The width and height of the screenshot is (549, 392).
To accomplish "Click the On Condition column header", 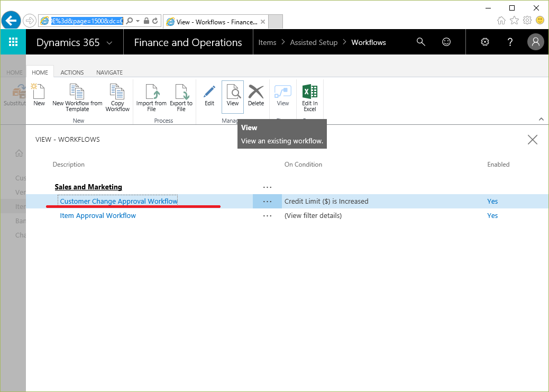I will click(x=303, y=165).
